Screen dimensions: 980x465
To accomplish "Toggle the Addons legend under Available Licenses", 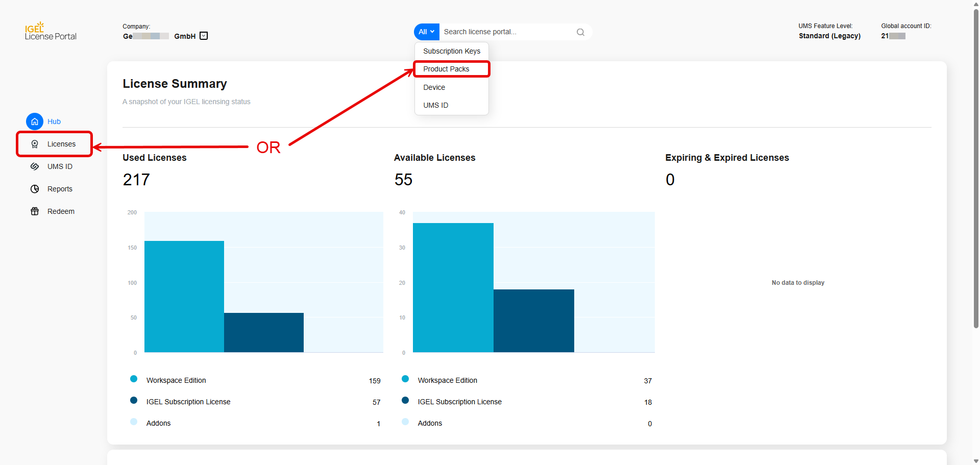I will point(430,423).
